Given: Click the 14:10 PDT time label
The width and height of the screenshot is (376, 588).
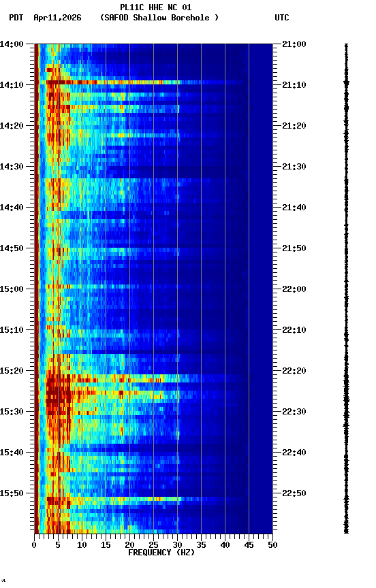Looking at the screenshot, I should coord(12,85).
